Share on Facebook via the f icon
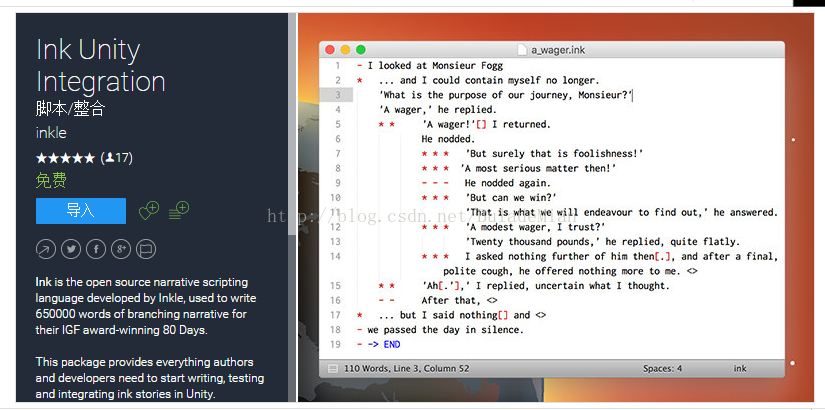Image resolution: width=825 pixels, height=410 pixels. click(x=96, y=249)
